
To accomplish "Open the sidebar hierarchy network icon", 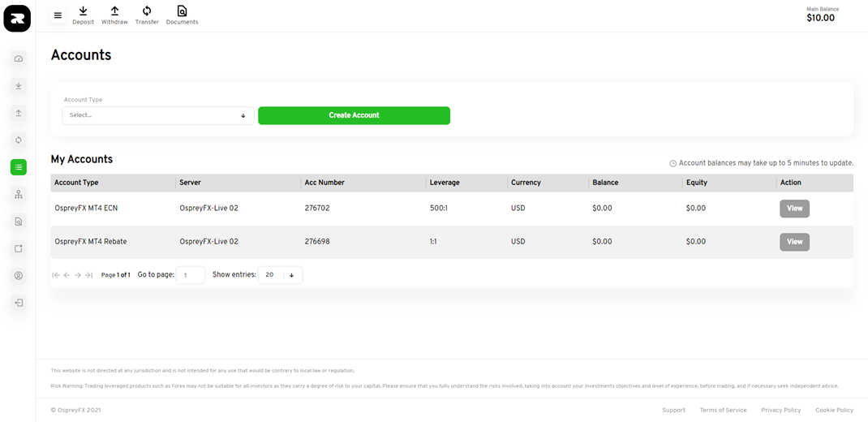I will tap(19, 195).
